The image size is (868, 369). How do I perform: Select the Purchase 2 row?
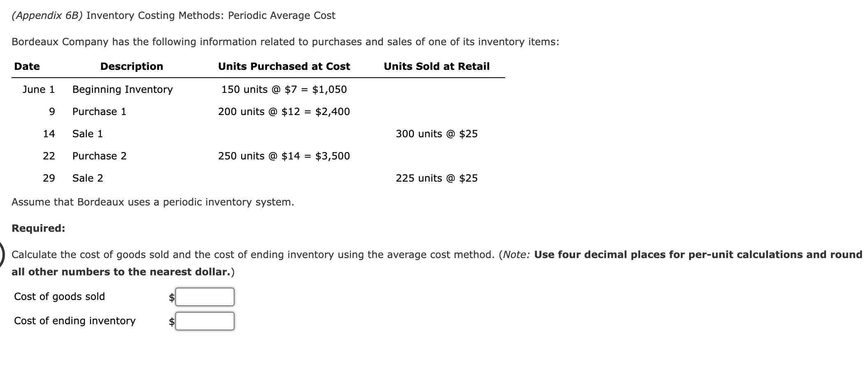[99, 156]
